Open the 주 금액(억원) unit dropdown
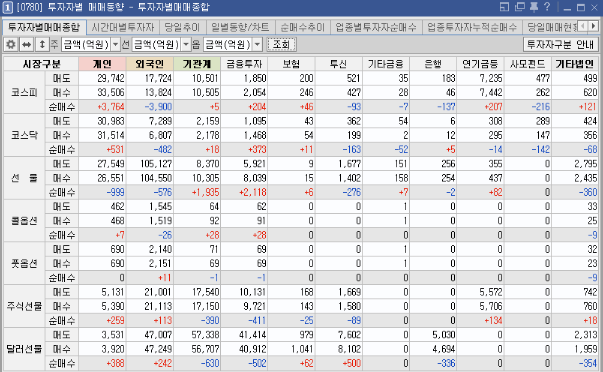 tap(115, 45)
